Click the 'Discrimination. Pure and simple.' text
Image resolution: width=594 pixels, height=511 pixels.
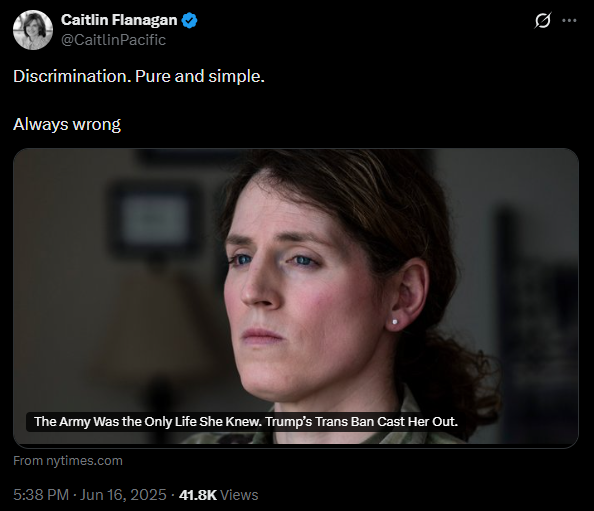click(x=139, y=76)
